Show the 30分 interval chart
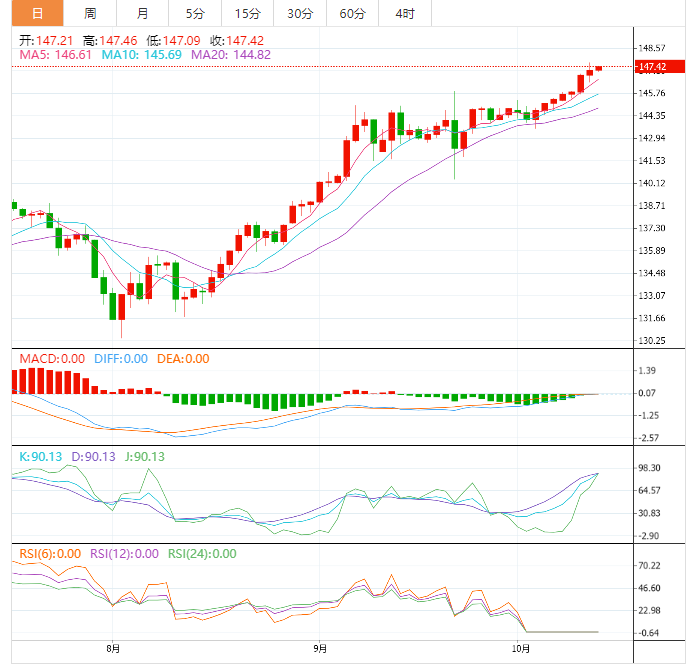 [x=300, y=13]
